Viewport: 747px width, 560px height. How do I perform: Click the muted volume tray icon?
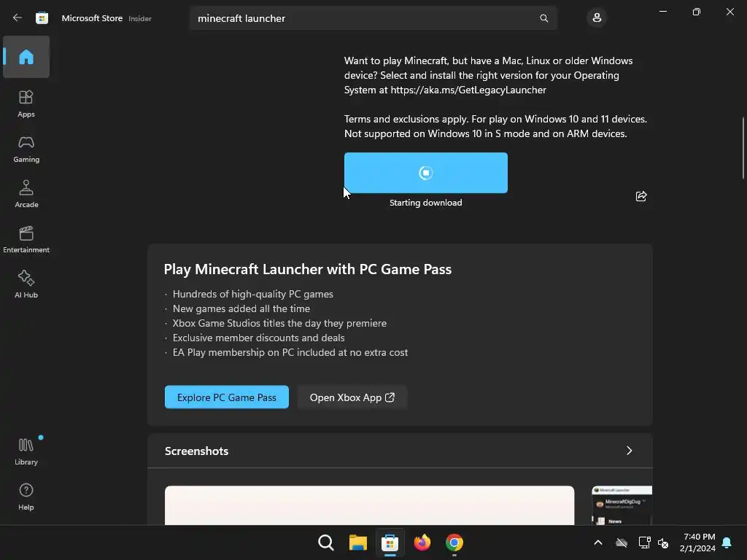(663, 542)
